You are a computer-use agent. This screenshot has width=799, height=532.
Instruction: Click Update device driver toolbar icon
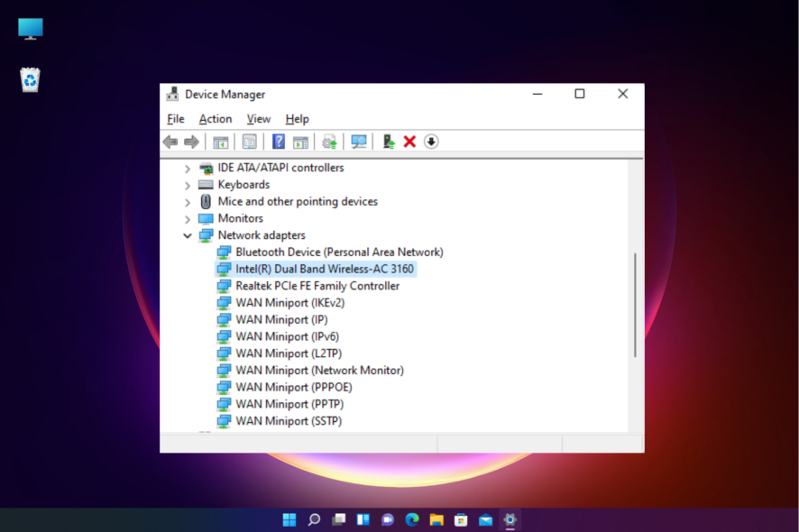[329, 142]
